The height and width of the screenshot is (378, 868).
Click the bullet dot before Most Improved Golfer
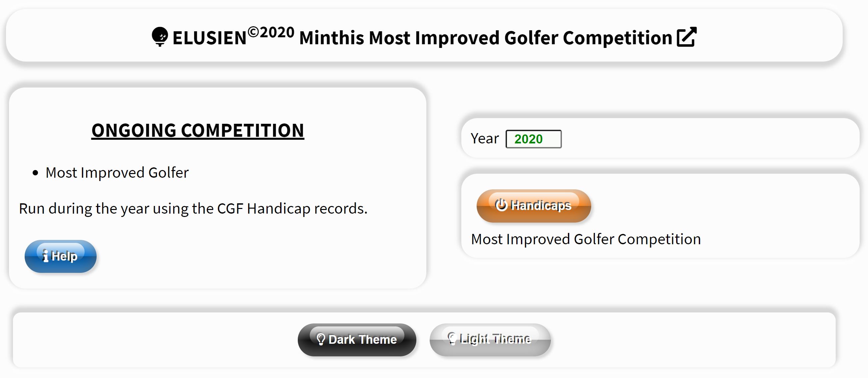point(35,173)
